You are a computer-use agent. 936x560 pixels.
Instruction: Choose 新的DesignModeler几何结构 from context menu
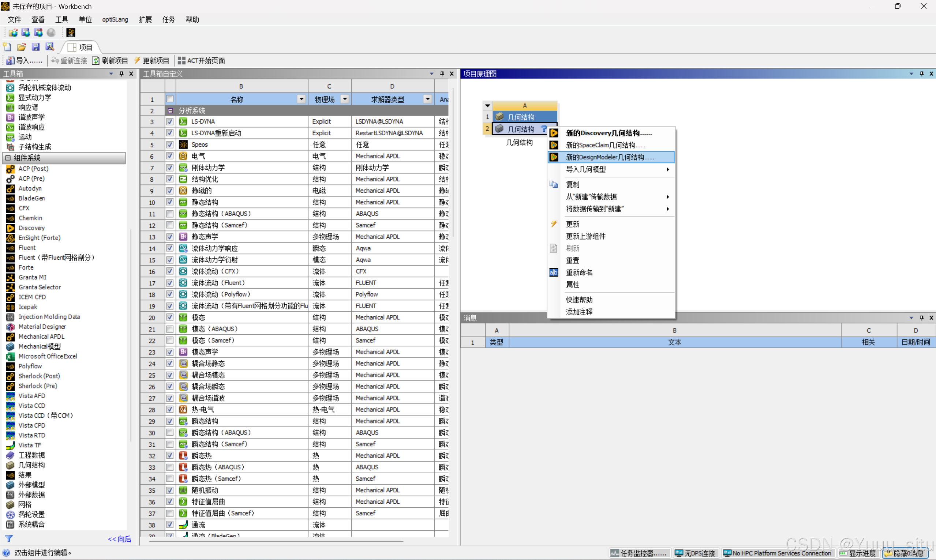[x=610, y=157]
